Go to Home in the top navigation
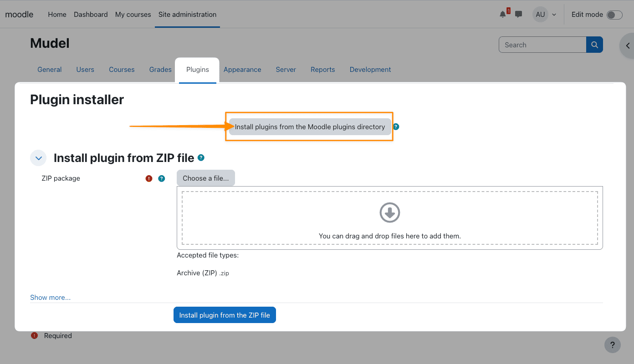Screen dimensions: 634x364 (x=57, y=15)
